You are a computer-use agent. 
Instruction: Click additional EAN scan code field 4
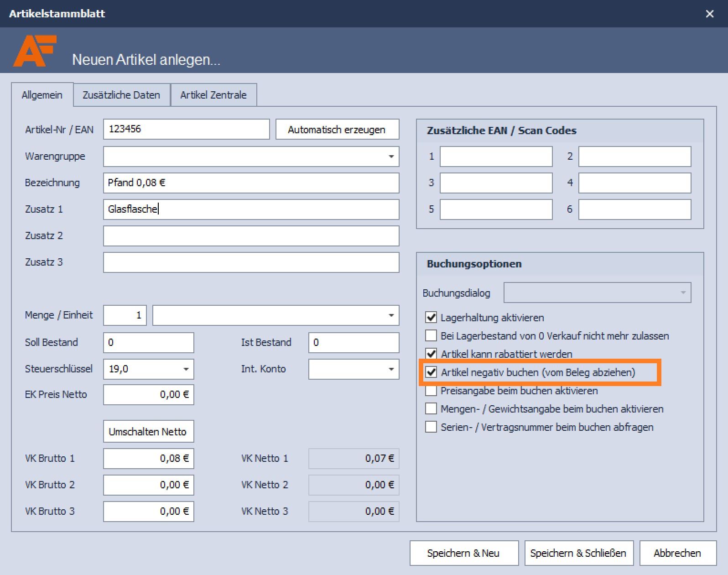[x=635, y=183]
